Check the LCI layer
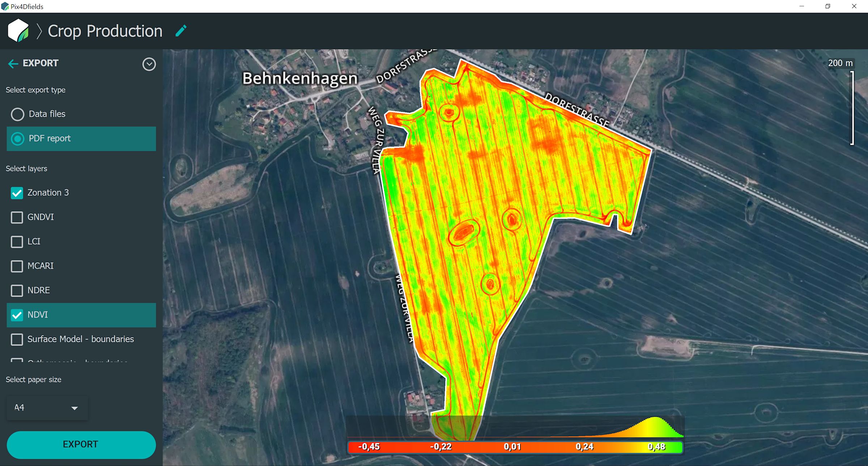The width and height of the screenshot is (868, 466). pyautogui.click(x=17, y=242)
